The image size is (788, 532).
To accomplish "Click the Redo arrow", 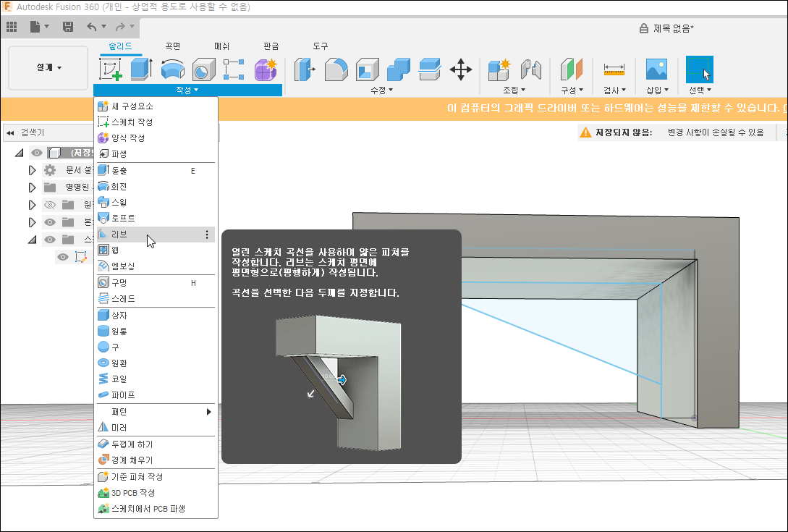I will pyautogui.click(x=120, y=27).
